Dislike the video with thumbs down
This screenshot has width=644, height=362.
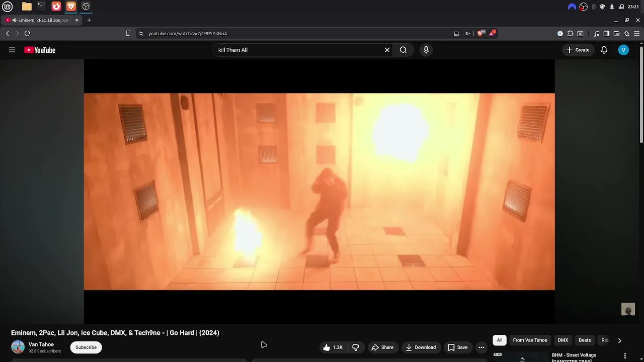[x=356, y=347]
